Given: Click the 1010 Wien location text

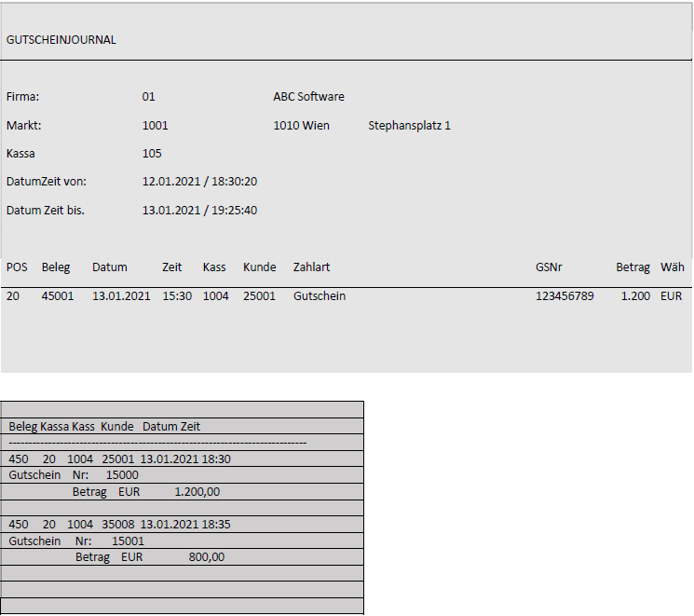Looking at the screenshot, I should point(301,125).
